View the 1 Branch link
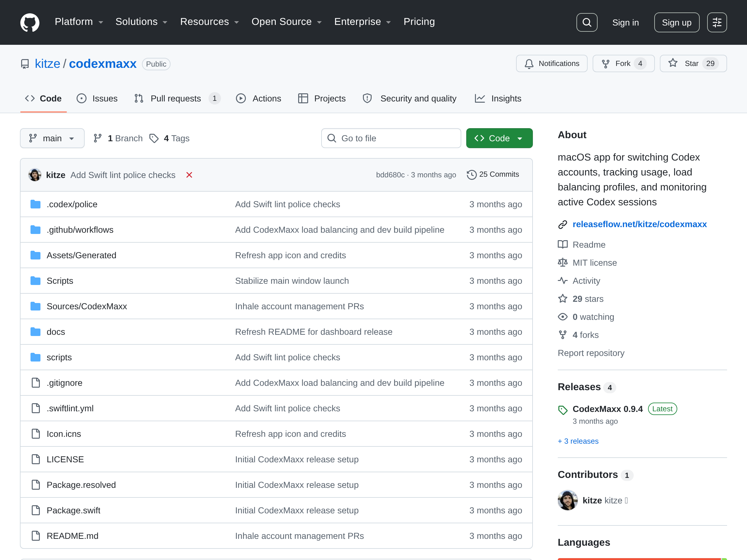This screenshot has height=560, width=747. (x=118, y=138)
